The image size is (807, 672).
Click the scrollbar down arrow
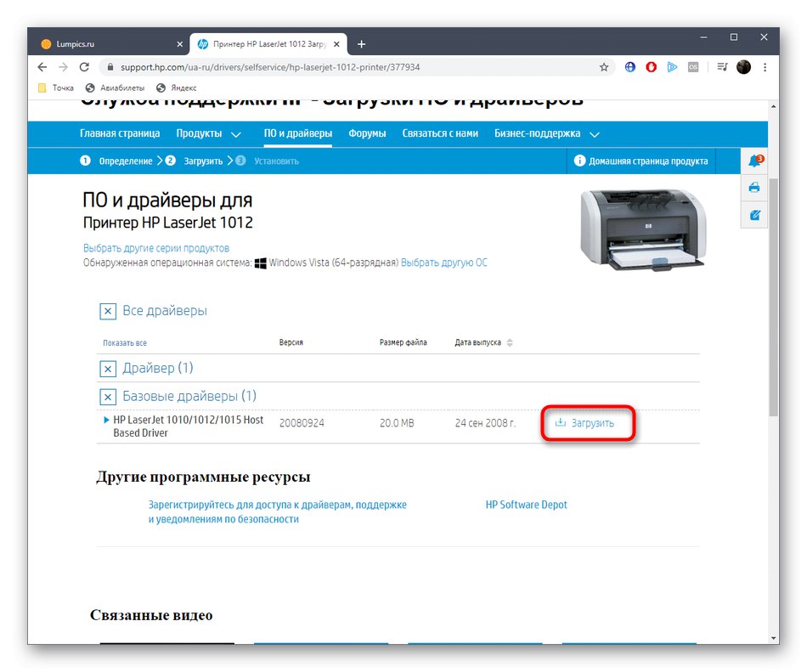point(773,638)
